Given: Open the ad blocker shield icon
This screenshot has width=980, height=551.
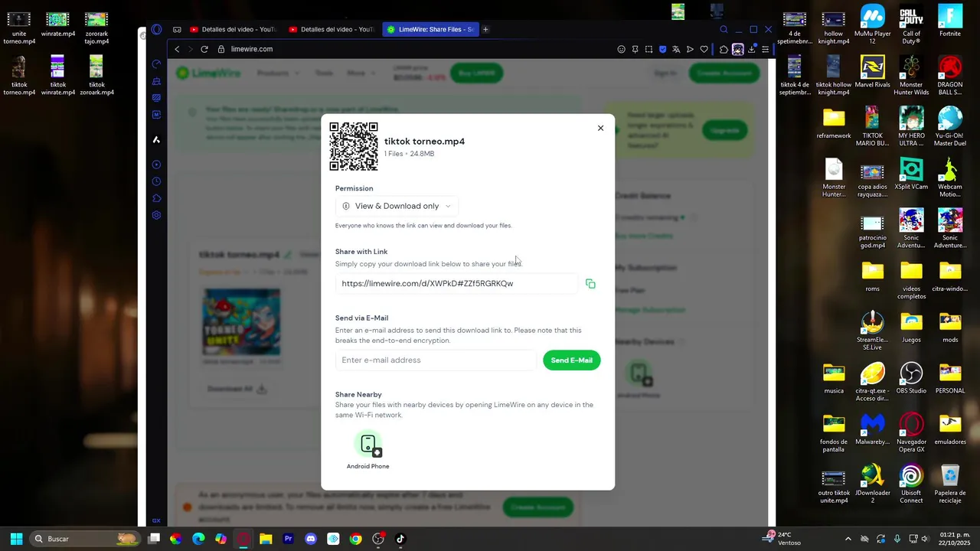Looking at the screenshot, I should [662, 49].
